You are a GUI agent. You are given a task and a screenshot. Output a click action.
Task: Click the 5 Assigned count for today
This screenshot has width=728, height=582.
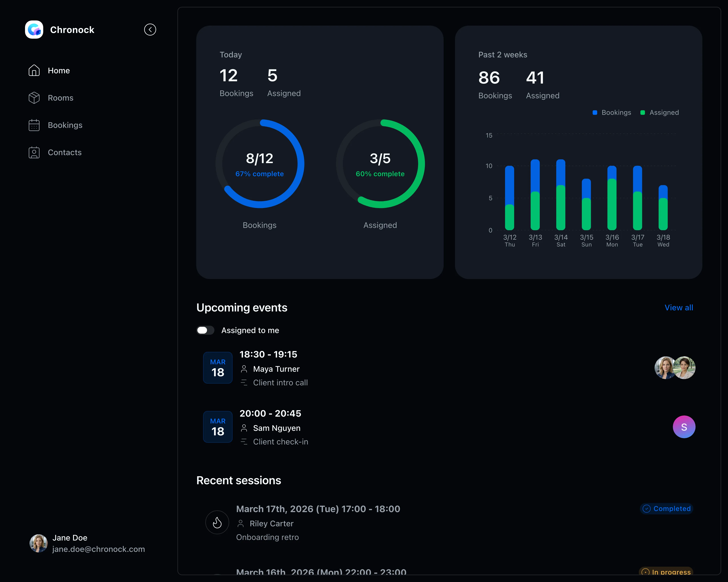(x=284, y=82)
